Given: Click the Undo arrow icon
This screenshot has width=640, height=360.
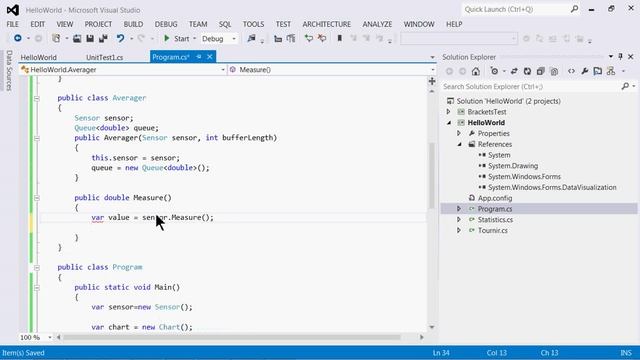Looking at the screenshot, I should 120,38.
